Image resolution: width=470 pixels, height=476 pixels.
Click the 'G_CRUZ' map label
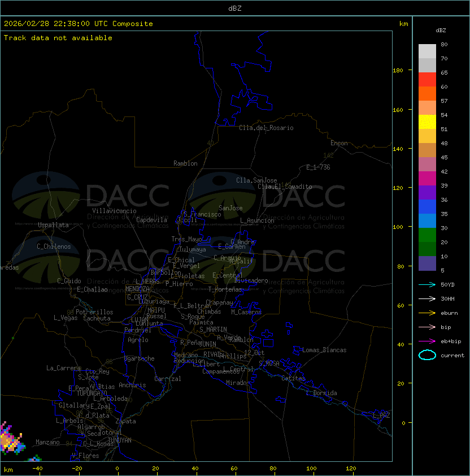137,297
